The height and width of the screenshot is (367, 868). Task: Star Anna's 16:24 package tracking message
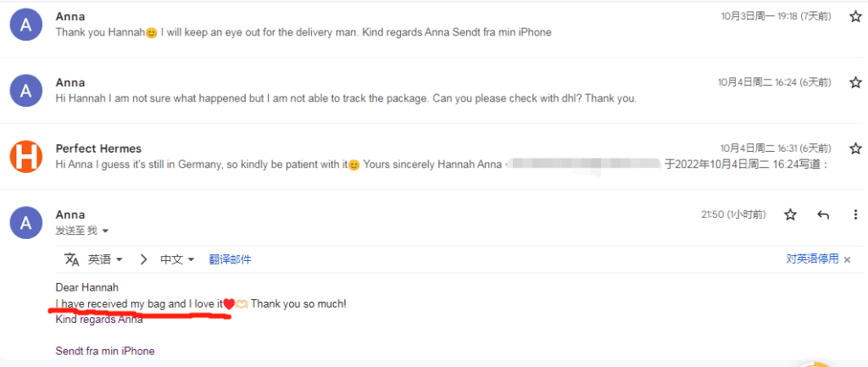(855, 82)
